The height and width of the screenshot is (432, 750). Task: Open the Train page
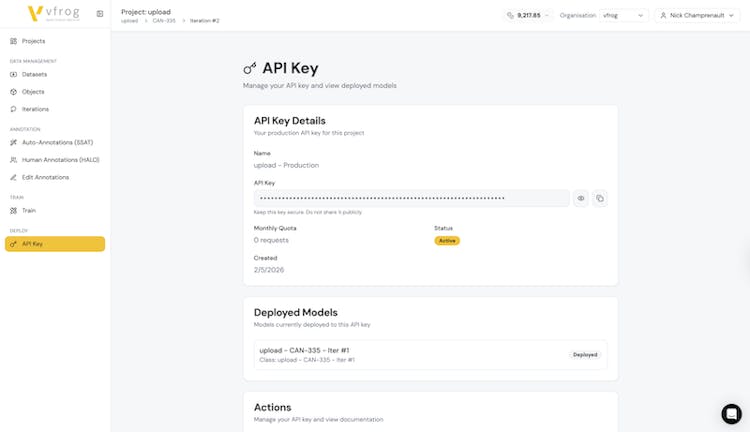click(x=29, y=210)
